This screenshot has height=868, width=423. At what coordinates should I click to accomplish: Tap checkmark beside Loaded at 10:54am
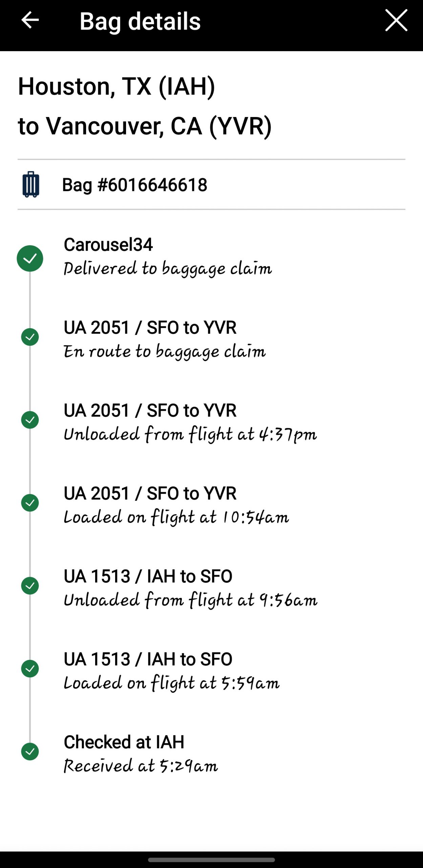[x=30, y=502]
